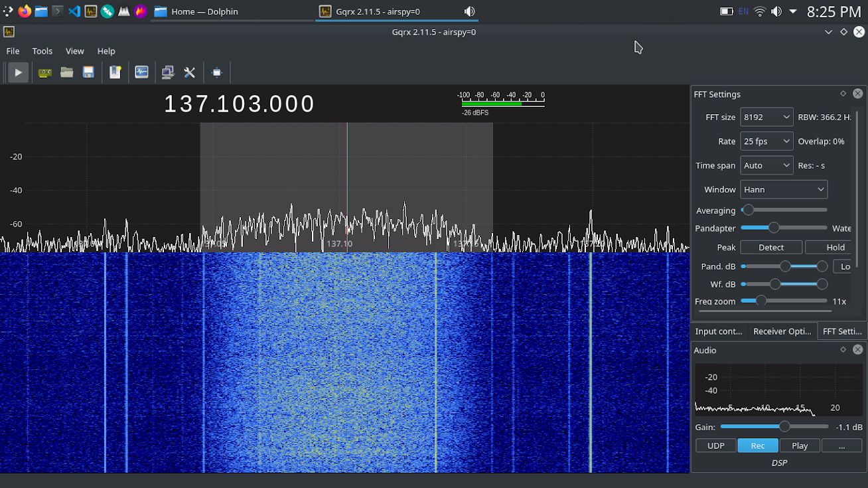Click the Gqrx task manager entry
This screenshot has height=488, width=868.
click(x=396, y=11)
